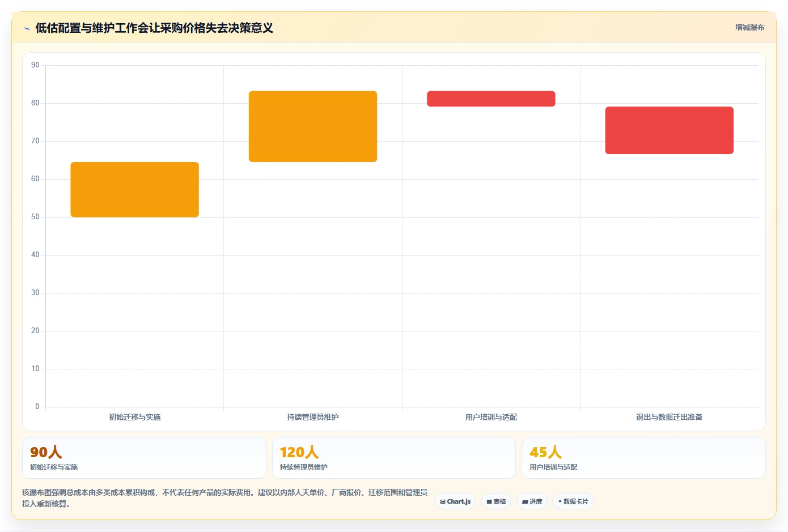Click the 增减瀑布 label in header
Viewport: 788px width, 532px height.
click(x=749, y=27)
